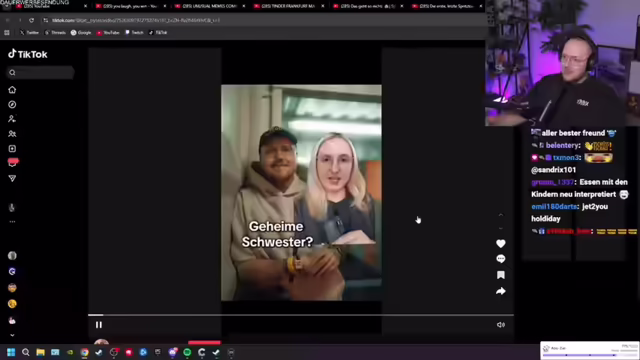Pause the playing TikTok video

99,325
